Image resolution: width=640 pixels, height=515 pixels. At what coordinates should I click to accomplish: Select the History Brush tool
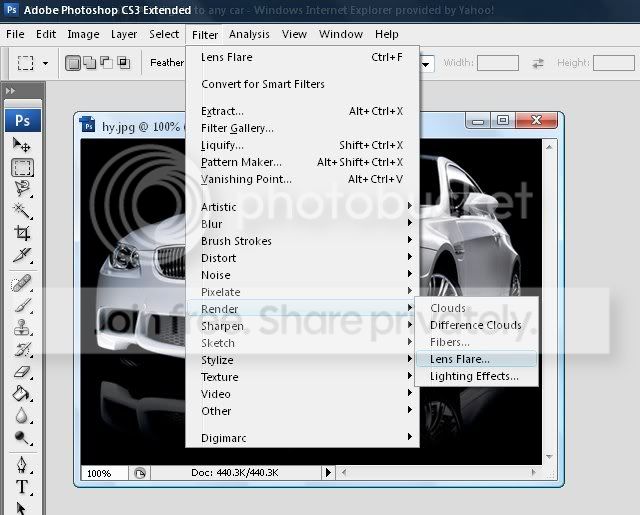pyautogui.click(x=22, y=350)
